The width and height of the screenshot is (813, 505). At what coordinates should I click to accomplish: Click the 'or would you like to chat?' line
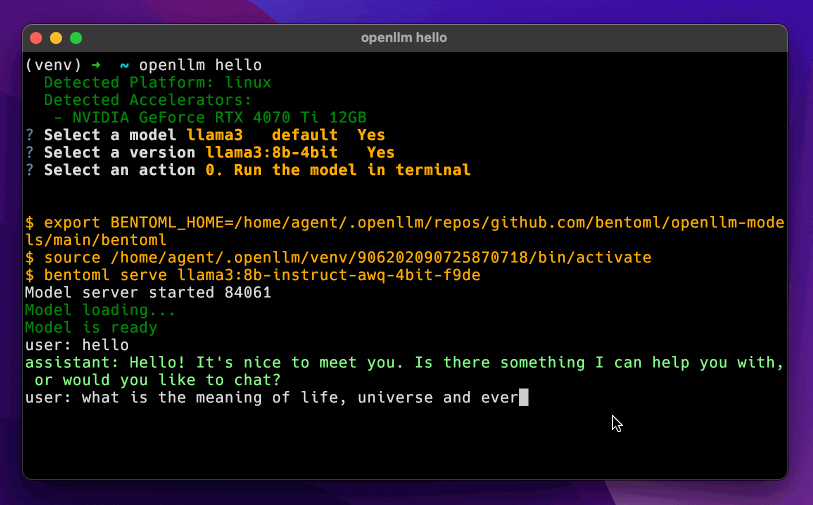tap(158, 381)
